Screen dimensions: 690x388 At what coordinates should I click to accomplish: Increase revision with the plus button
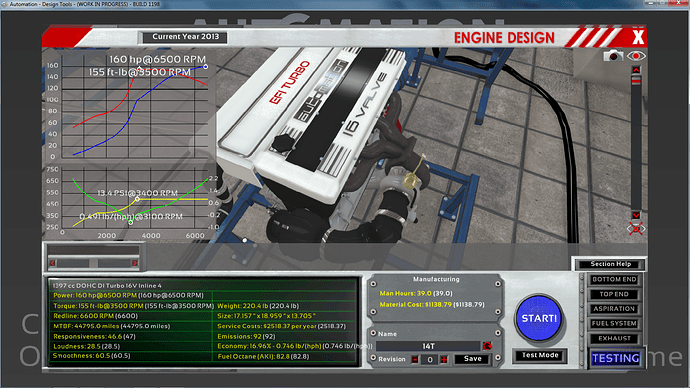point(444,359)
